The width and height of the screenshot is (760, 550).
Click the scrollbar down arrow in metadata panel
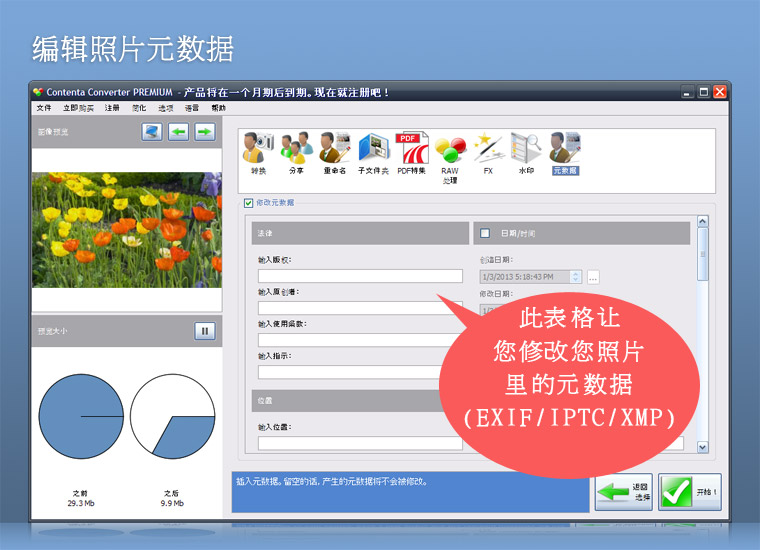click(703, 447)
